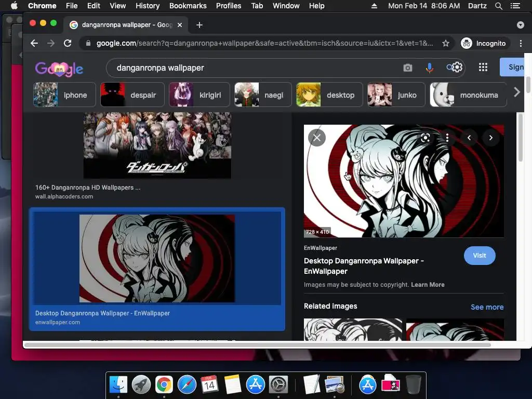
Task: Open the selected EnWallpaper result thumbnail
Action: [157, 258]
